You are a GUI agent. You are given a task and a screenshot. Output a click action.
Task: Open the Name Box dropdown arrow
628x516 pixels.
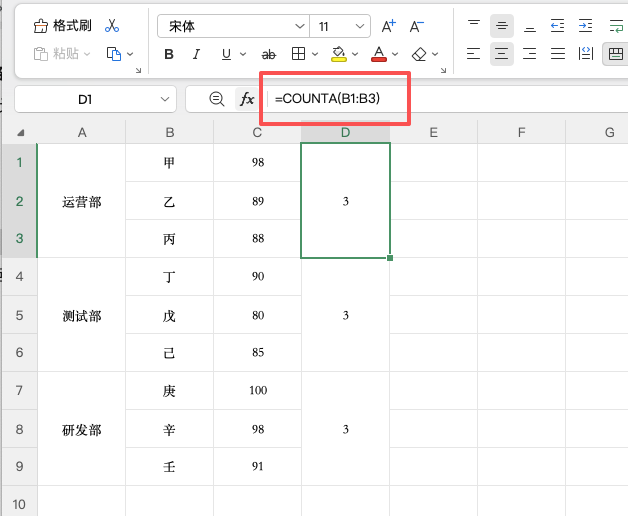tap(165, 99)
